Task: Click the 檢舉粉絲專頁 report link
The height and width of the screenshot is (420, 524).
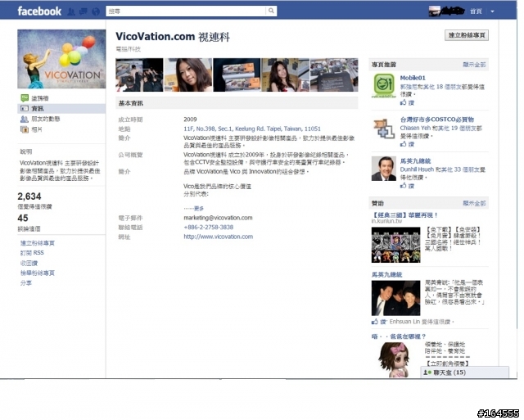Action: (x=38, y=273)
